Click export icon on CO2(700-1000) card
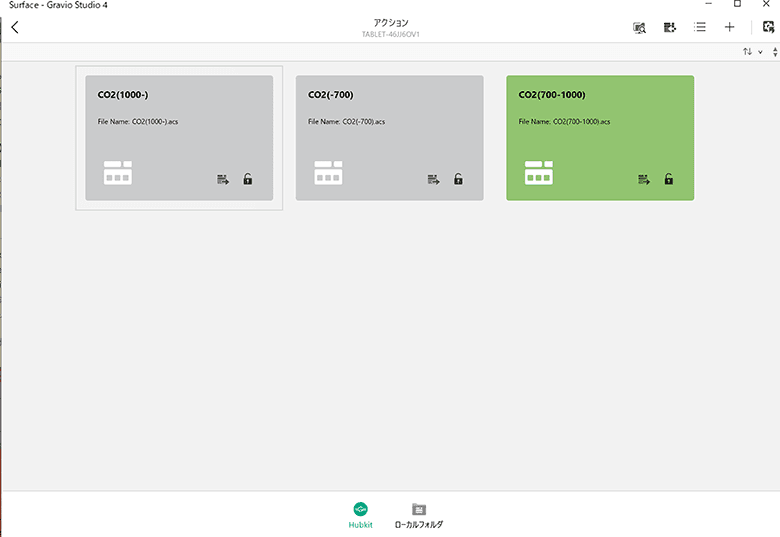The height and width of the screenshot is (537, 780). coord(644,179)
